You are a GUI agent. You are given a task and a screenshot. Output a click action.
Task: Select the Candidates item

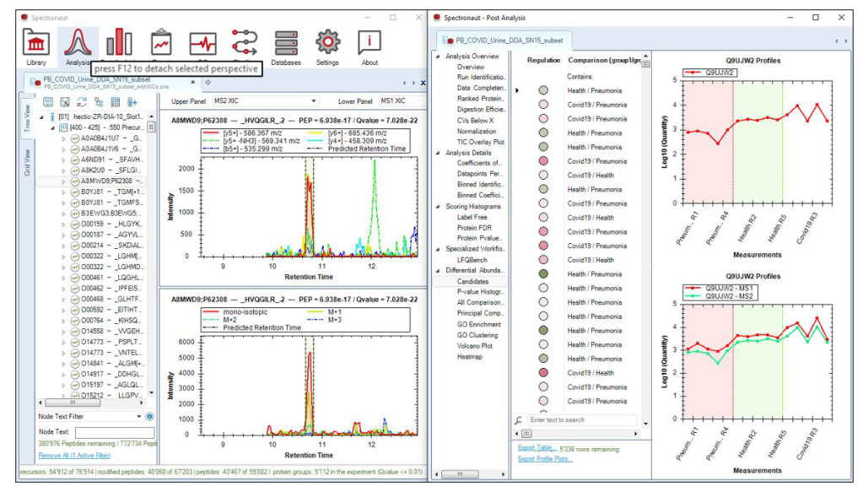(x=472, y=282)
